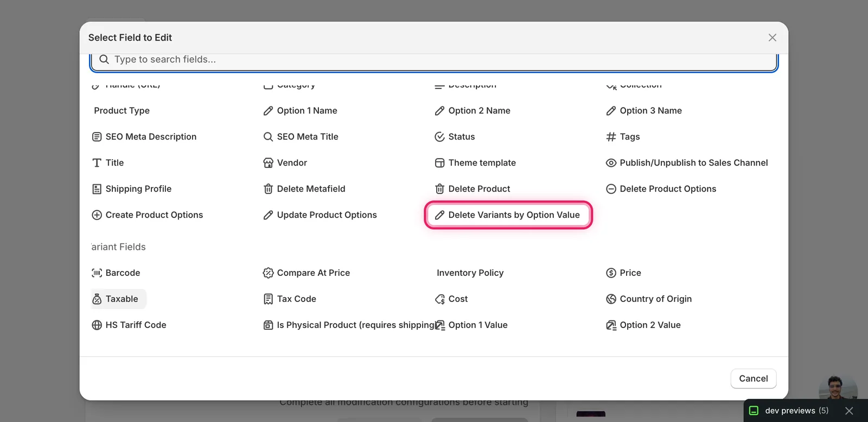Click the minus-circle icon for Delete Product Options

click(611, 189)
